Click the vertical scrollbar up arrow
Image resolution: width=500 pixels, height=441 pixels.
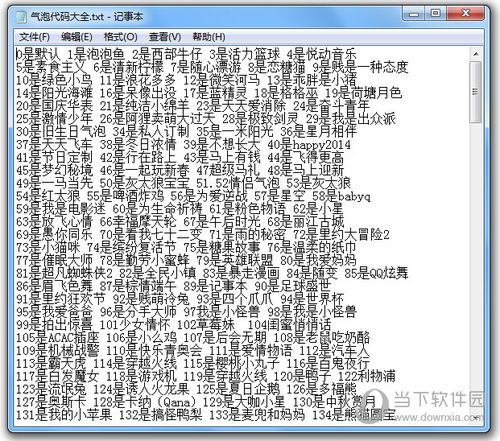[476, 54]
